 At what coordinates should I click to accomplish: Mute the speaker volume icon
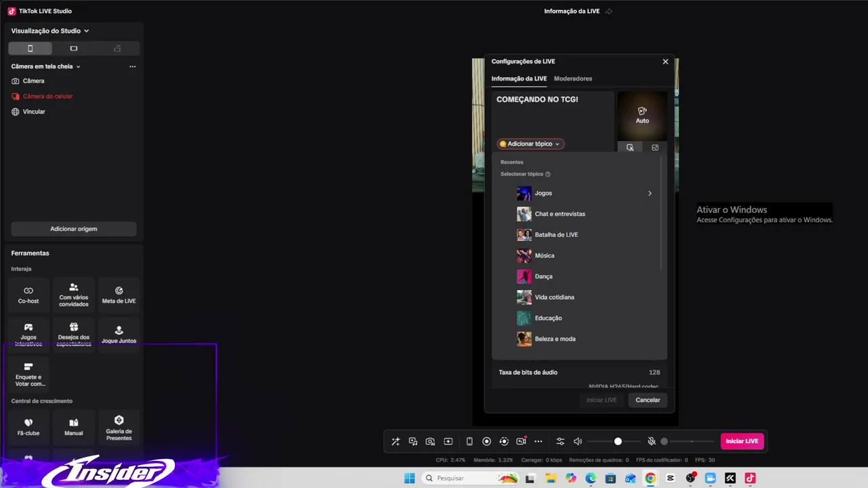[x=578, y=441]
